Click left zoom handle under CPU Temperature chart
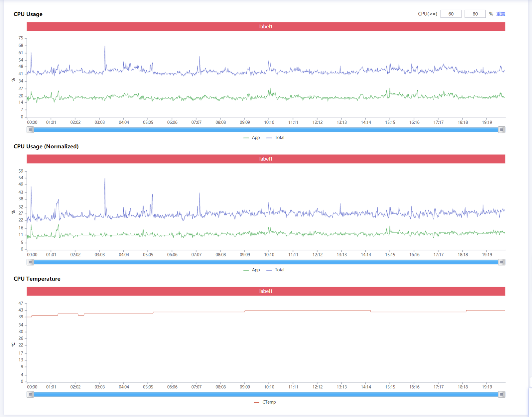 click(x=30, y=394)
